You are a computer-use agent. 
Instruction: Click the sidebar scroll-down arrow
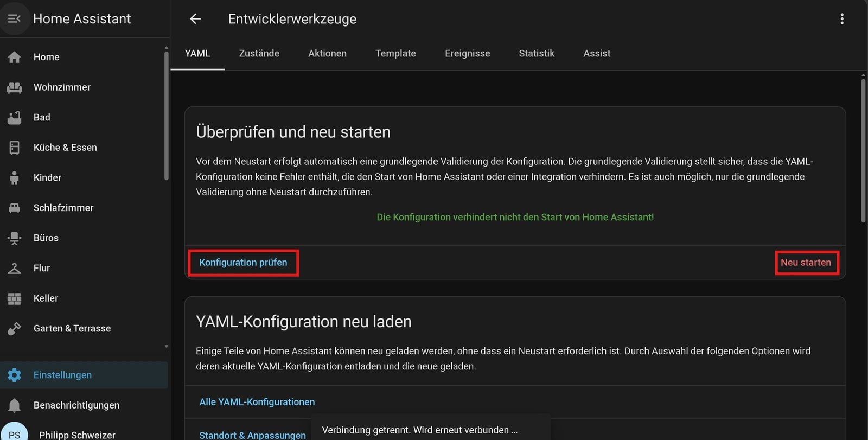[x=166, y=346]
